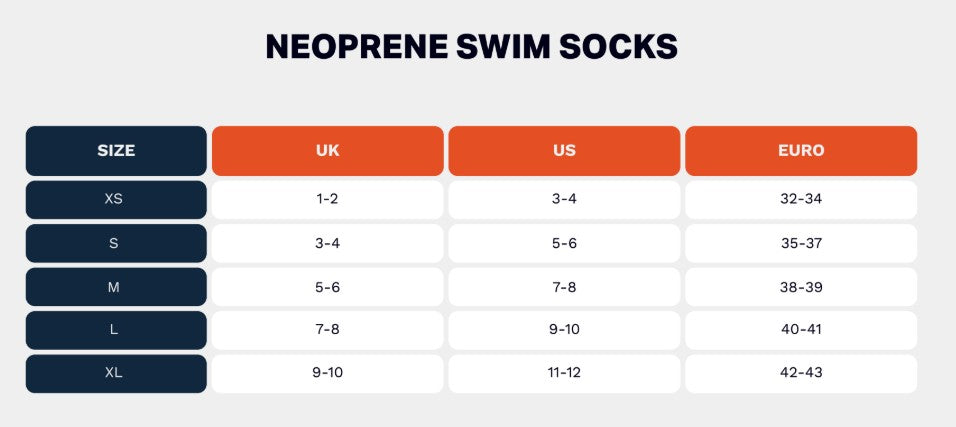Viewport: 956px width, 427px height.
Task: Click the US 11-12 cell
Action: 564,373
